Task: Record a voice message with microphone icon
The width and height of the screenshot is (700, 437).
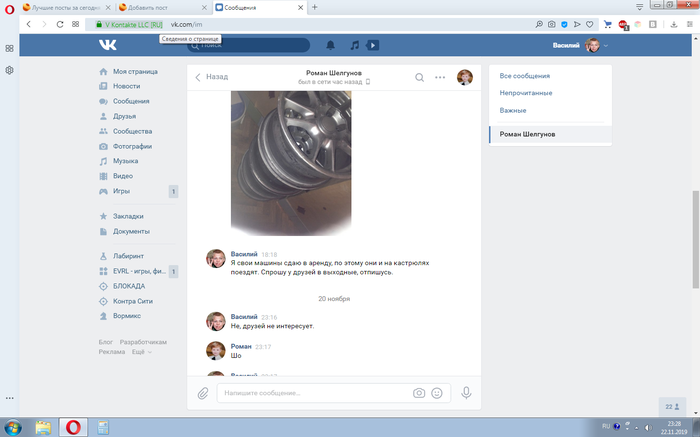Action: [x=466, y=393]
